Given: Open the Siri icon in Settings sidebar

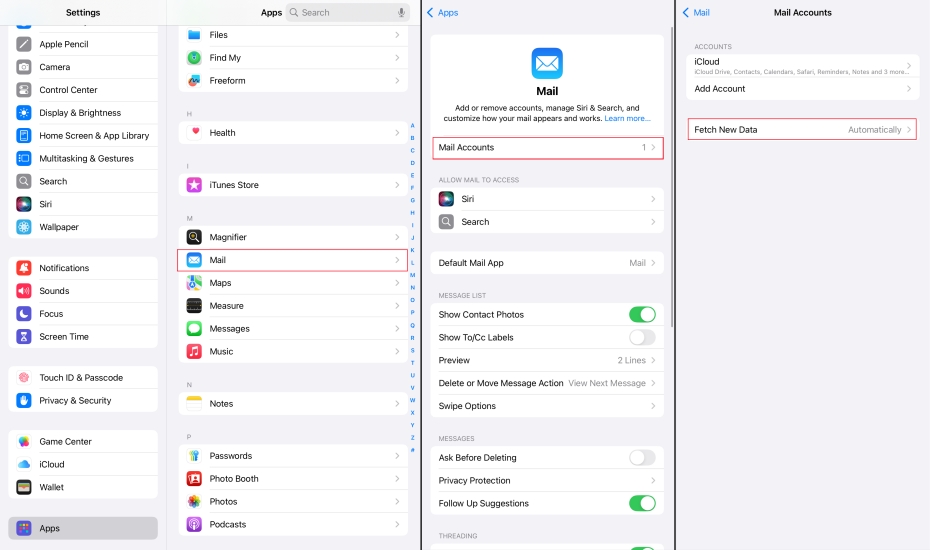Looking at the screenshot, I should (24, 204).
